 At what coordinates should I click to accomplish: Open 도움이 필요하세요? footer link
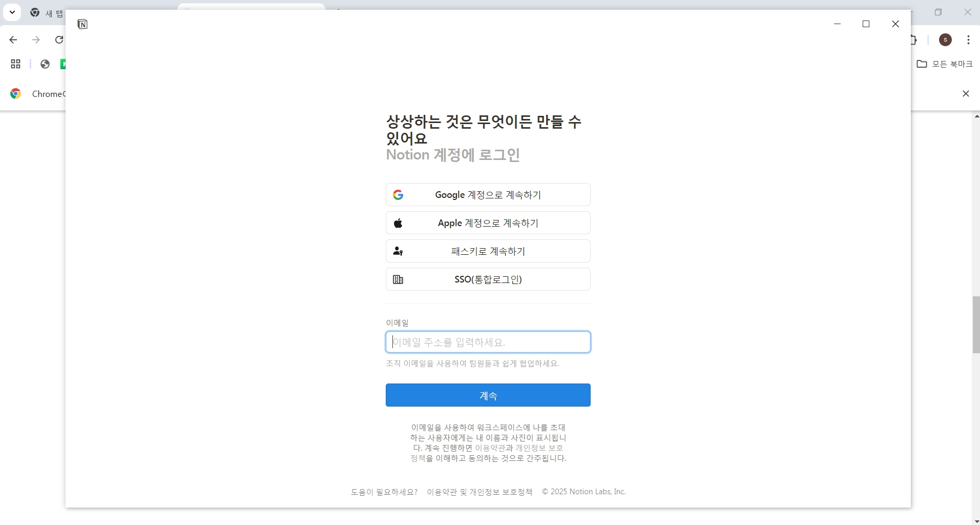pyautogui.click(x=384, y=492)
